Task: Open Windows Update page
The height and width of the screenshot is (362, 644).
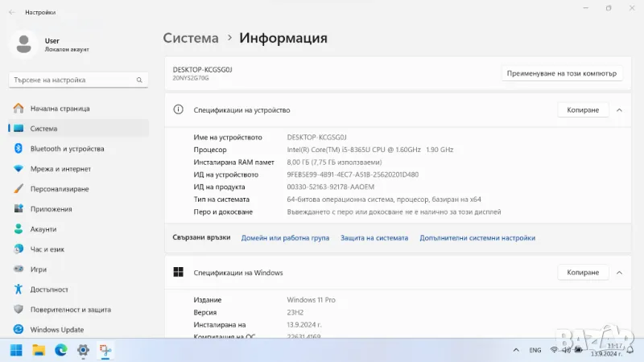Action: (57, 330)
